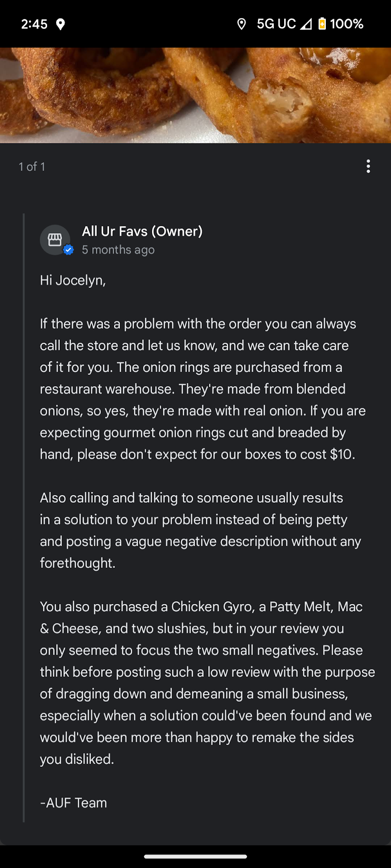Tap the 100% battery percentage
This screenshot has width=391, height=868.
pos(347,24)
